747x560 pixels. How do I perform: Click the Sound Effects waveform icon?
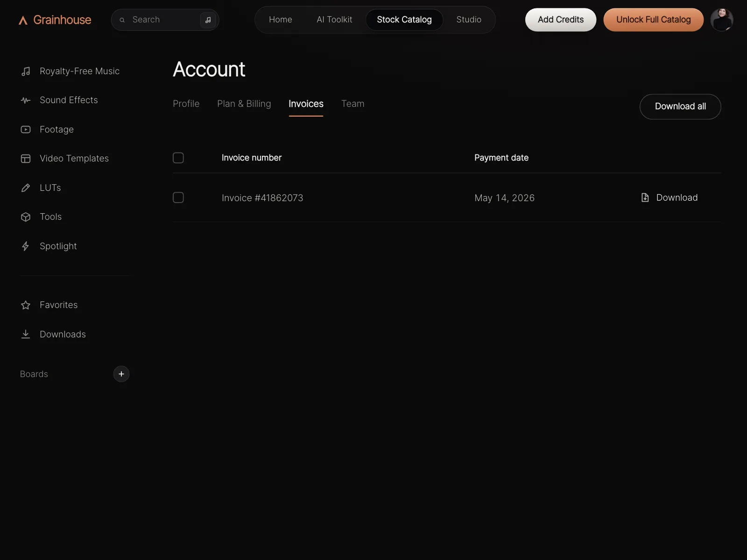[26, 100]
